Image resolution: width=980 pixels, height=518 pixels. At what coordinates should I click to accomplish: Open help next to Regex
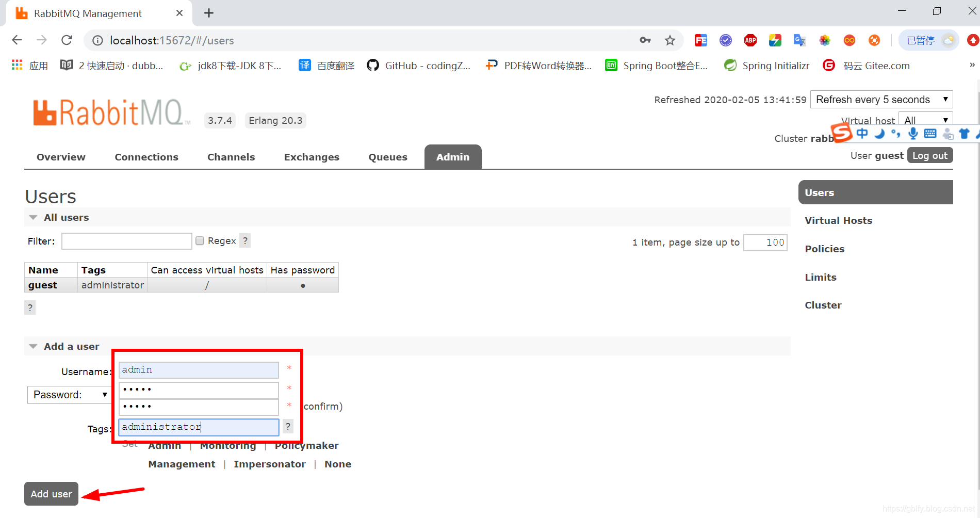246,240
